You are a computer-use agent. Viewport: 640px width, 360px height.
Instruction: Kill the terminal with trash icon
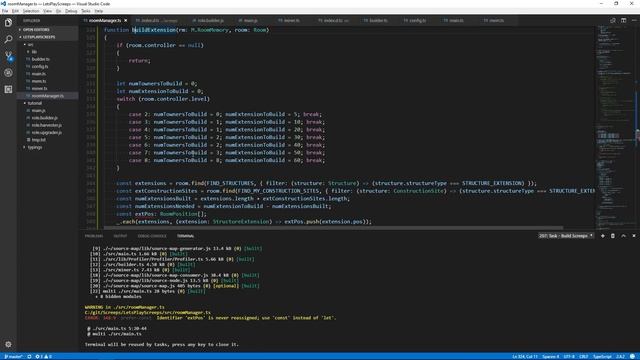click(613, 236)
